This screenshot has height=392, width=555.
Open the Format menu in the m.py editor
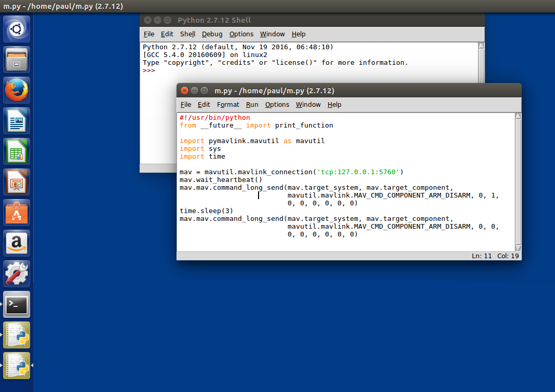228,105
